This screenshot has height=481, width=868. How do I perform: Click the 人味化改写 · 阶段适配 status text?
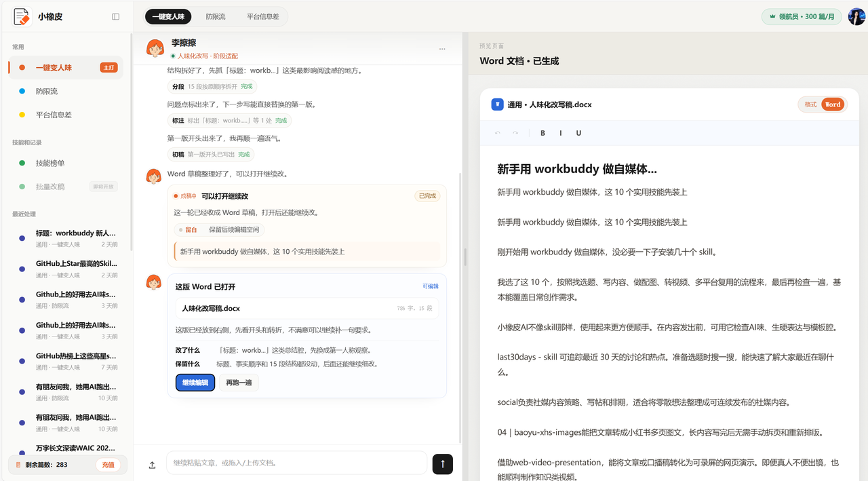[208, 56]
